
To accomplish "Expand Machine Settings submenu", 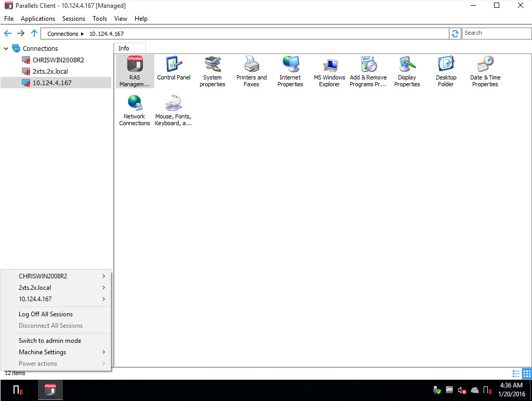I will tap(42, 352).
